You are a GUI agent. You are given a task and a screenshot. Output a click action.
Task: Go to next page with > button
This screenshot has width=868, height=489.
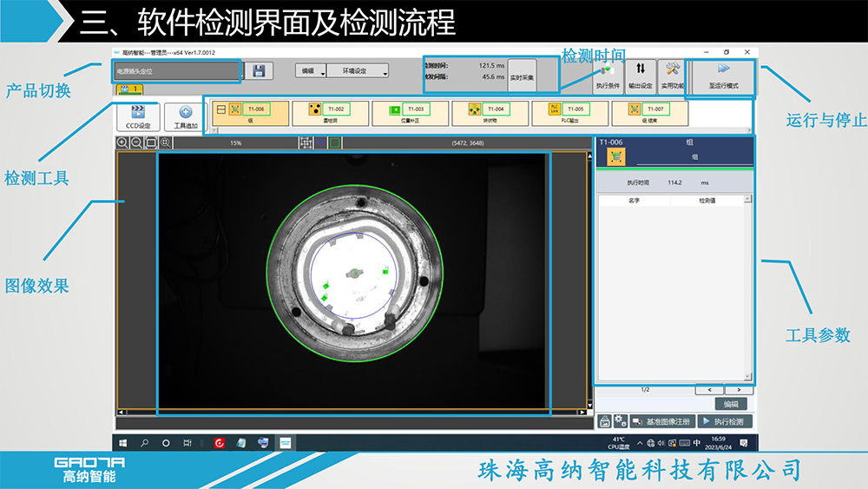coord(739,390)
